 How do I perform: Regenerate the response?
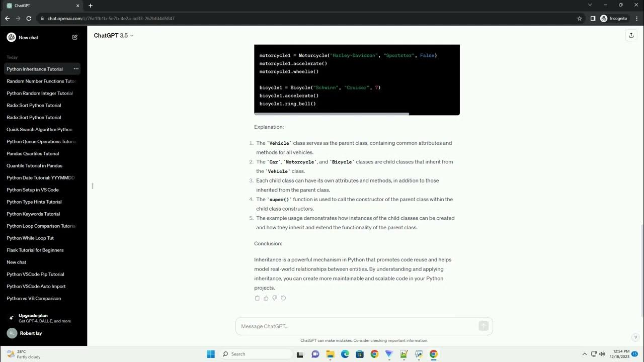pos(283,298)
